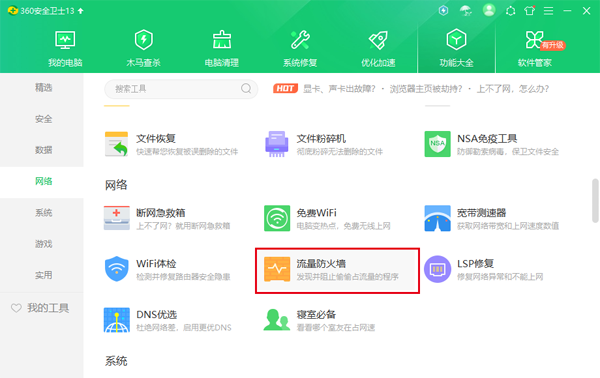Open link 浏览器主页被劫持?
Viewport: 600px width, 378px height.
tap(426, 89)
